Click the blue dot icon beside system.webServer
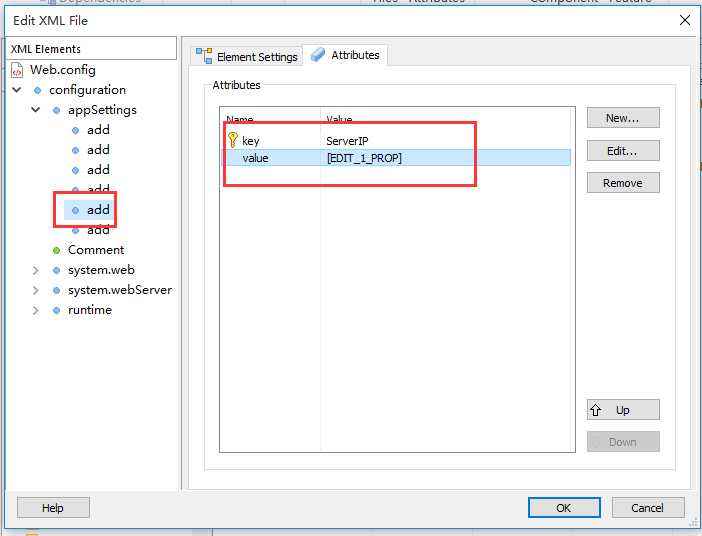This screenshot has width=702, height=536. click(56, 291)
